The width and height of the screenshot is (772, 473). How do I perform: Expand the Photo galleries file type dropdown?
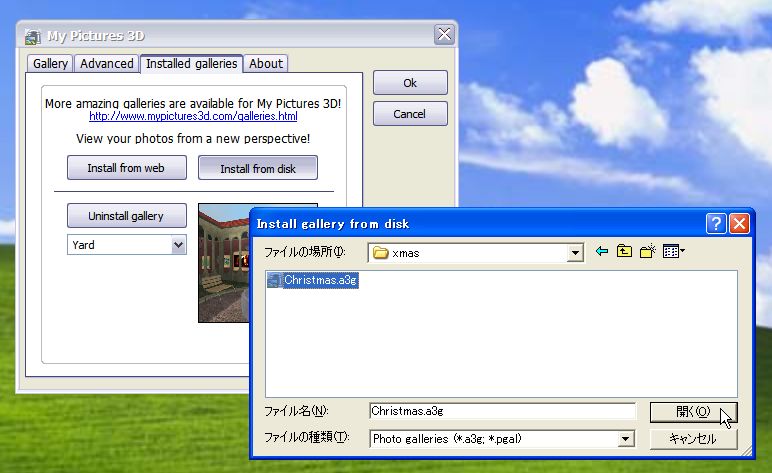[x=625, y=439]
